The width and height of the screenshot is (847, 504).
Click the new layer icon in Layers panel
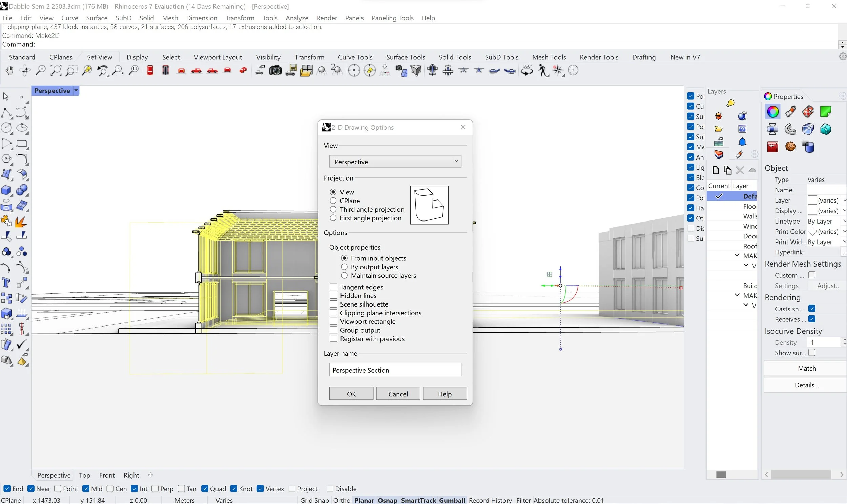tap(716, 170)
